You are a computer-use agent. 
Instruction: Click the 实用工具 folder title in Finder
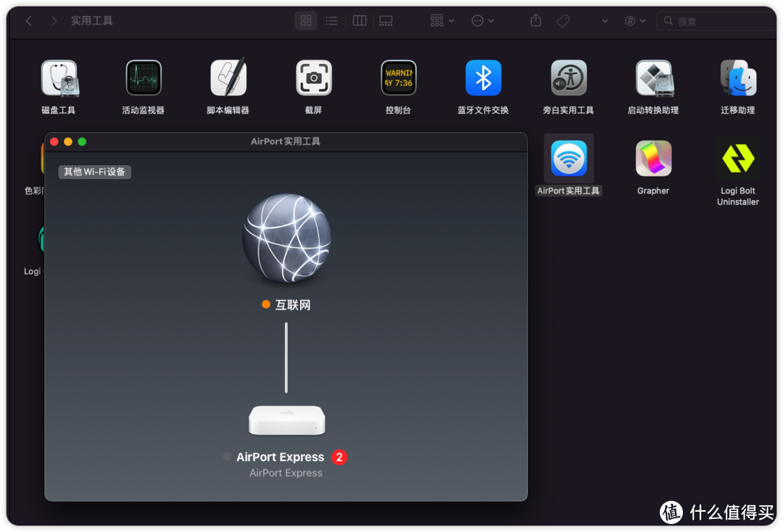click(x=91, y=20)
